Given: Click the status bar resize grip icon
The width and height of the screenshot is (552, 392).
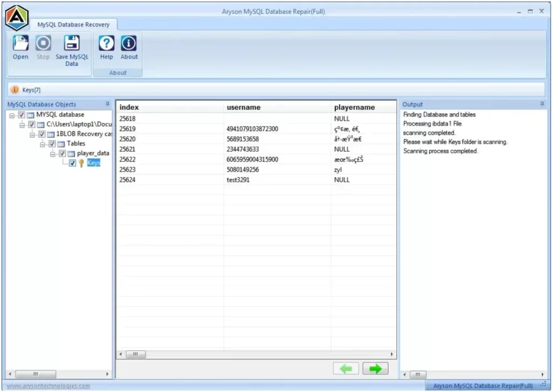Looking at the screenshot, I should coord(543,384).
